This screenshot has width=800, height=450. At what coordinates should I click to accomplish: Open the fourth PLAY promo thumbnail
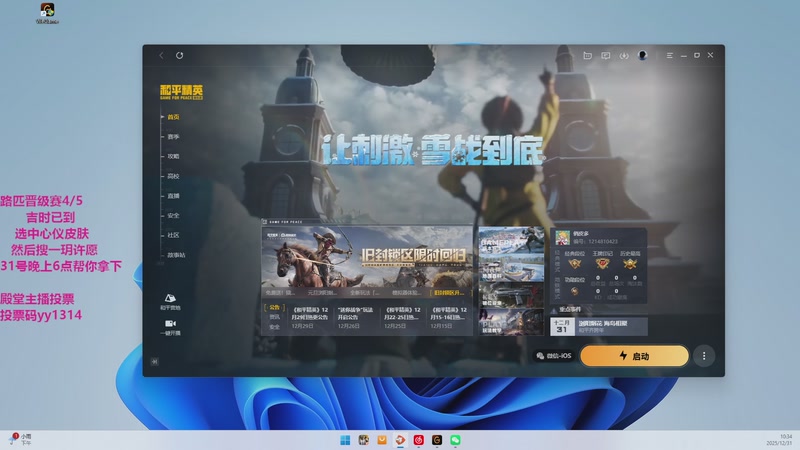point(511,322)
